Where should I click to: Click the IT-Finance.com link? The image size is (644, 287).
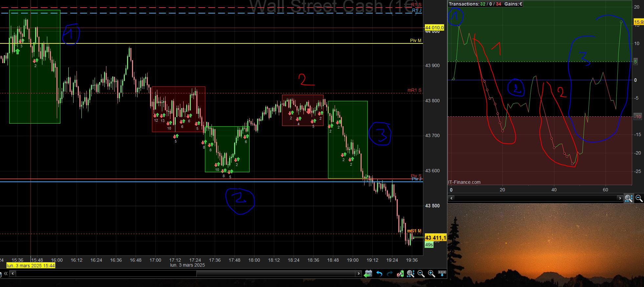[x=464, y=182]
